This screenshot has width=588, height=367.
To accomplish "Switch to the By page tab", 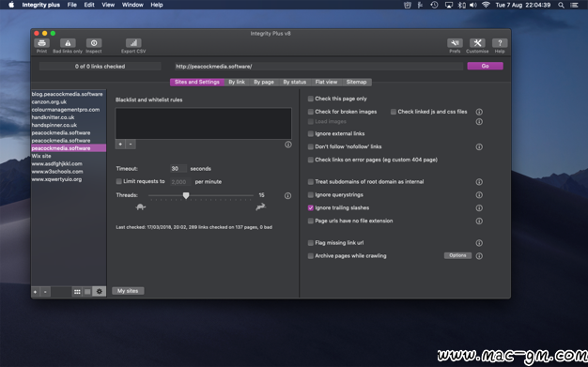I will [x=264, y=82].
